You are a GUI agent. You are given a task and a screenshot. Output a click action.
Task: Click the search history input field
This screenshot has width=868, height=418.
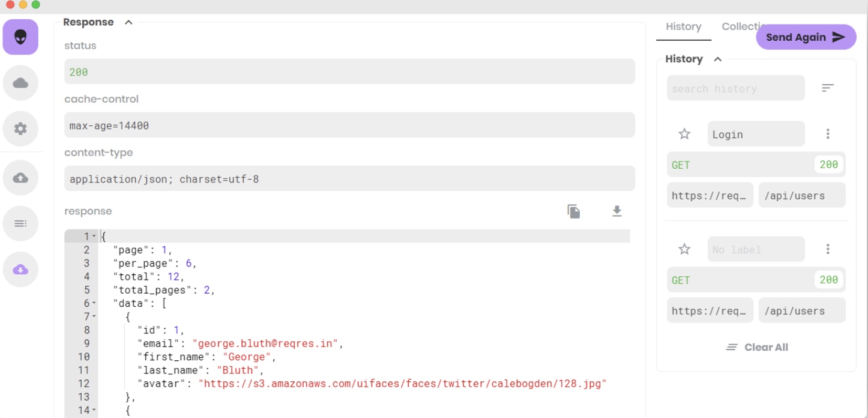[735, 88]
